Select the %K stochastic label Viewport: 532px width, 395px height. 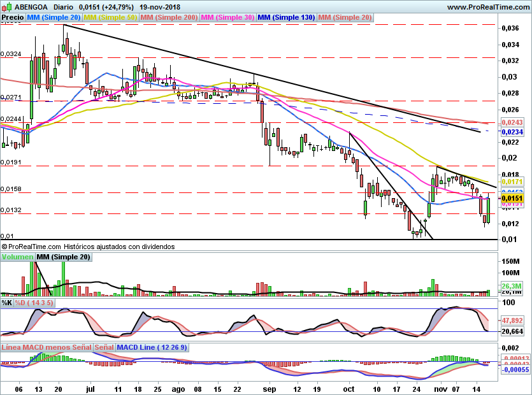click(7, 302)
